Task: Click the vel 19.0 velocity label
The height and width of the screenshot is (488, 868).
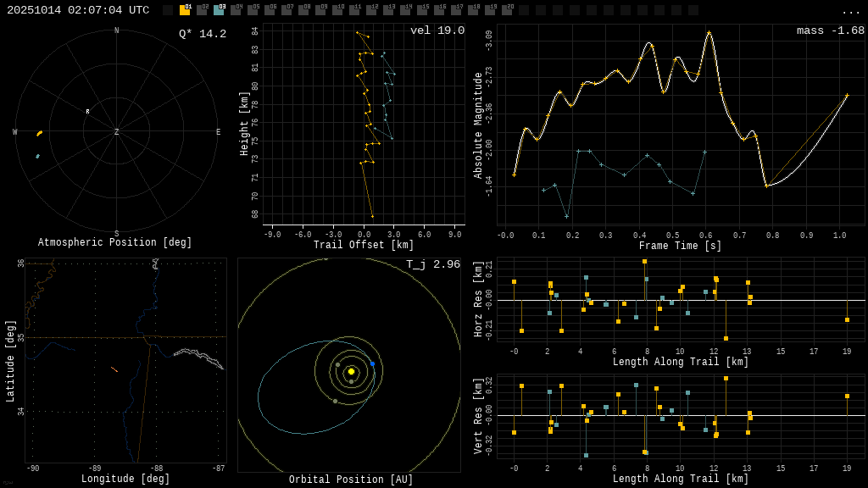Action: click(x=437, y=30)
